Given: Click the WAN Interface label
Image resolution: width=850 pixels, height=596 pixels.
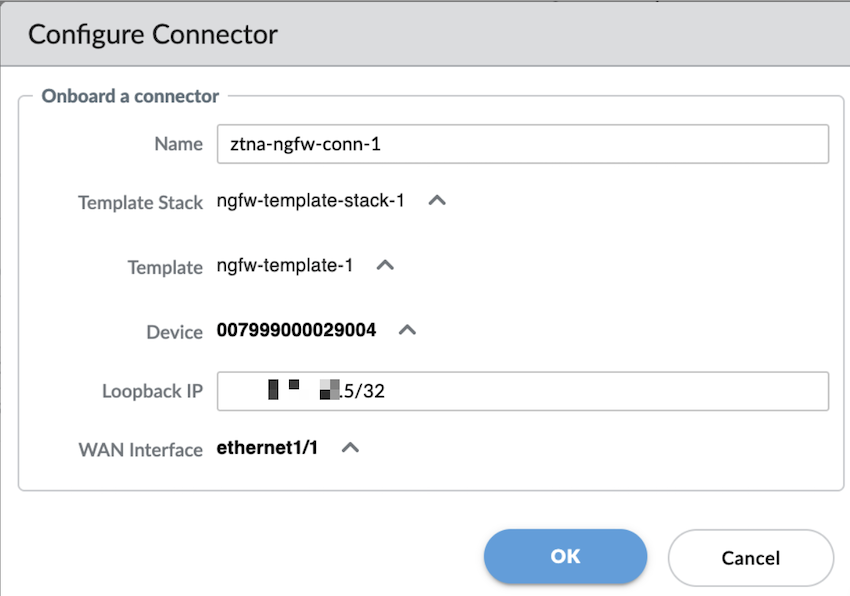Looking at the screenshot, I should pos(140,450).
